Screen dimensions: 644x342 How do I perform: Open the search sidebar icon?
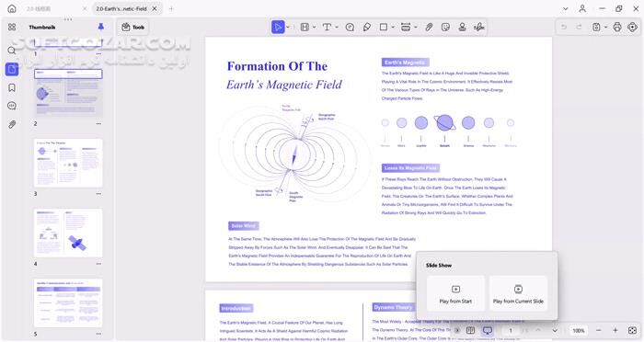coord(12,51)
